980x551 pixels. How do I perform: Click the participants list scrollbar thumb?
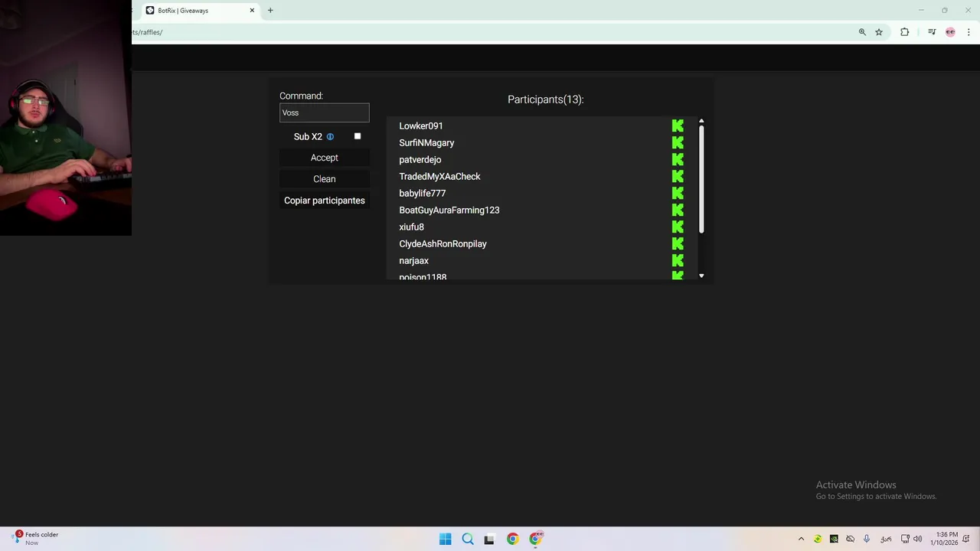[x=701, y=181]
